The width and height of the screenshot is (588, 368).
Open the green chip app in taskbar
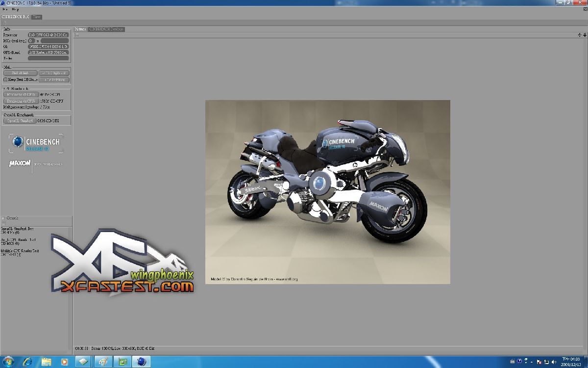(x=122, y=362)
